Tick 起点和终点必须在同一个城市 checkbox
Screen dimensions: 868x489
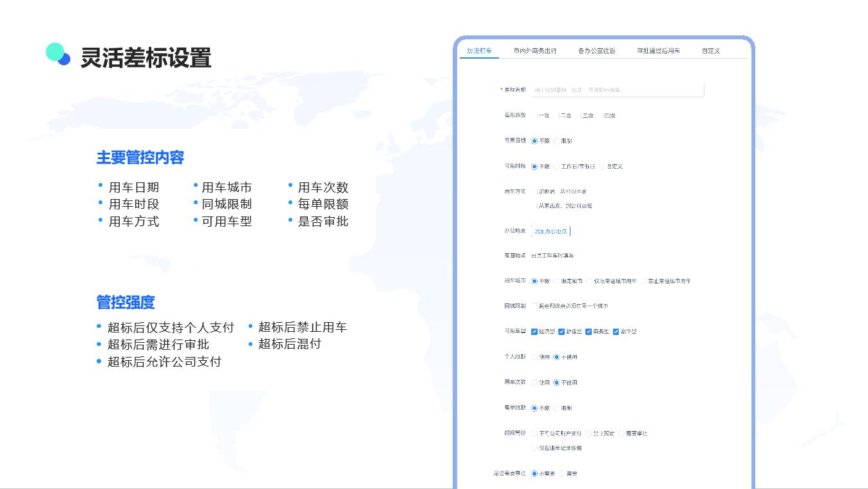click(x=534, y=306)
